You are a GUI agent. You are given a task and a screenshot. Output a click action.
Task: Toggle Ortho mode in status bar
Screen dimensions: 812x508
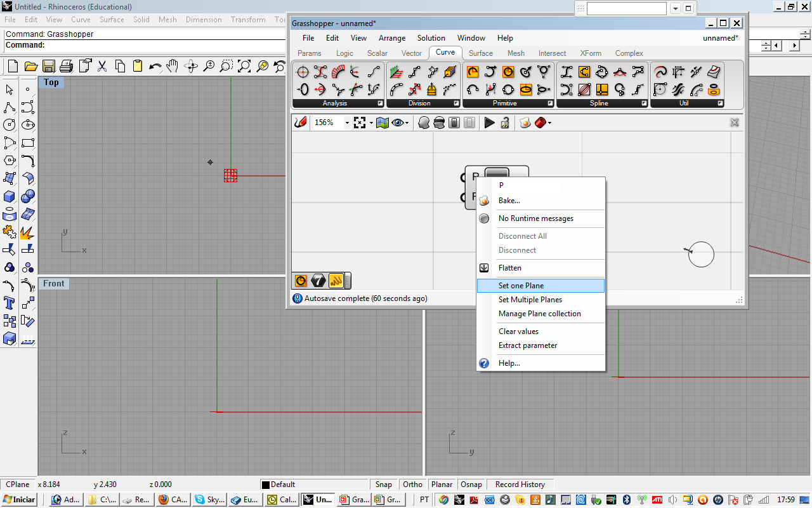click(412, 485)
